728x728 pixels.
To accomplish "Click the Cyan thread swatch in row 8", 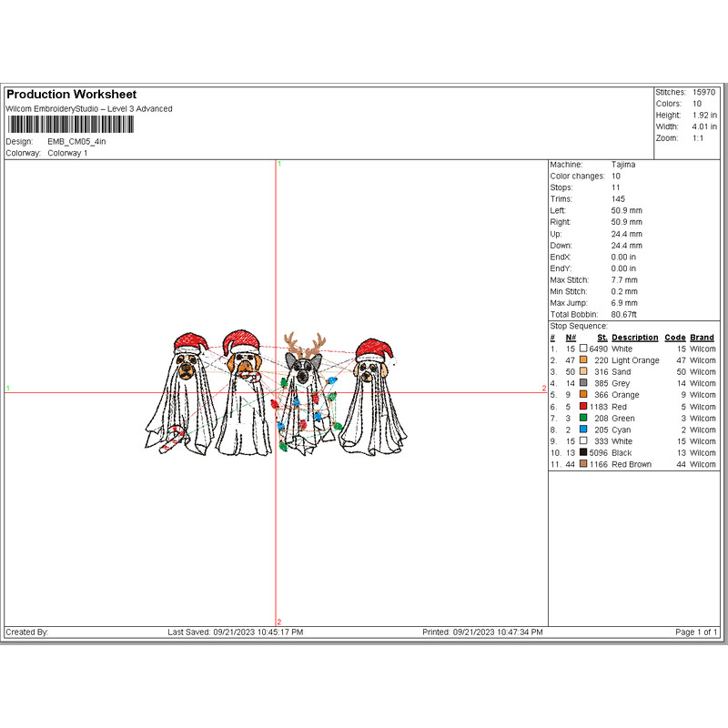I will pos(584,430).
